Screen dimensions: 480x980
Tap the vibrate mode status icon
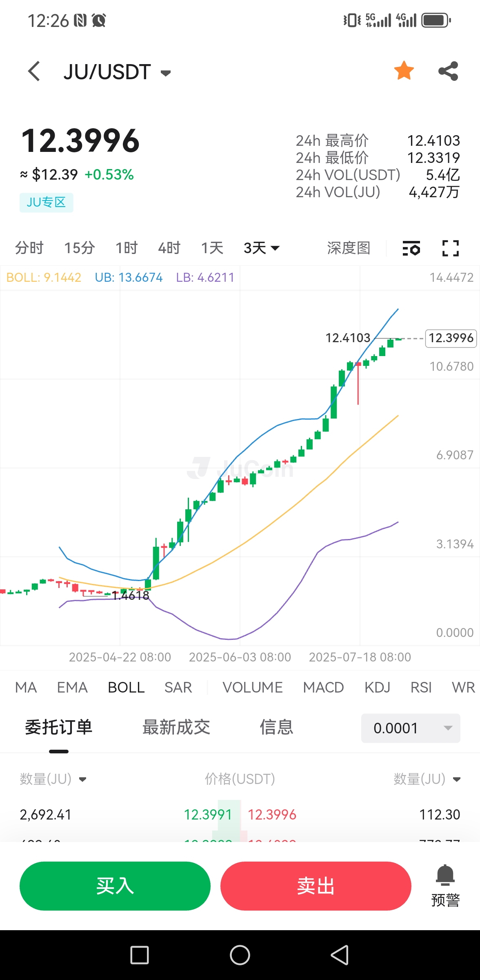(352, 20)
